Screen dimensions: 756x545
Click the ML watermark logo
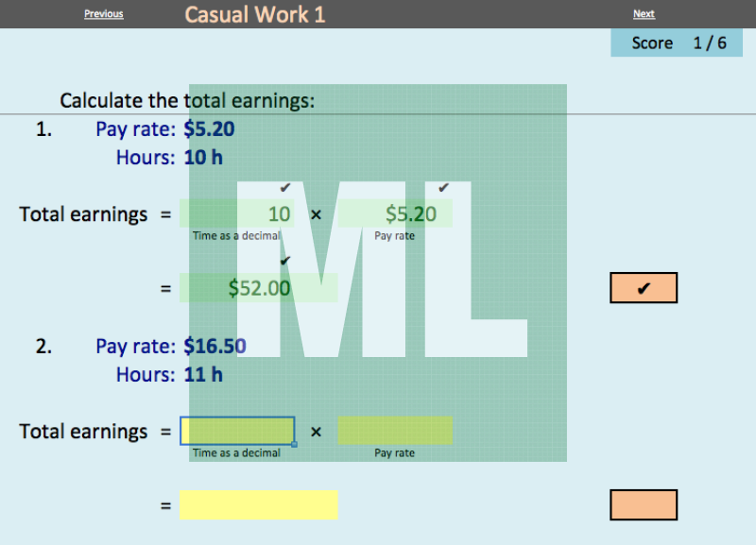tap(378, 273)
